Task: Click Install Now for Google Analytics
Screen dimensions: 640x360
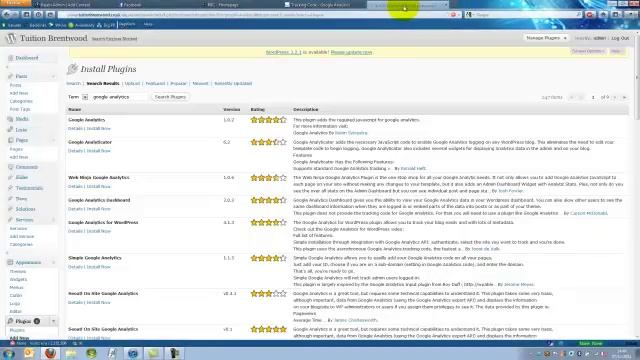Action: [x=98, y=129]
